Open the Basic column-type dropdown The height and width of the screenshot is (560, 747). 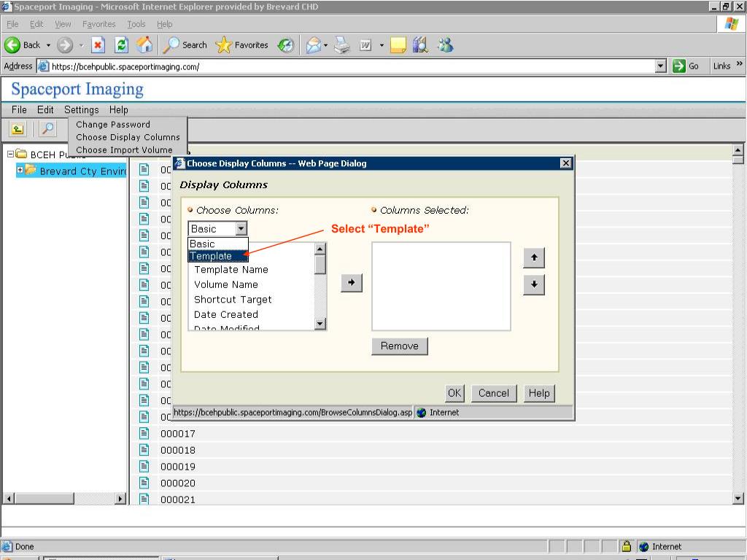pos(217,229)
